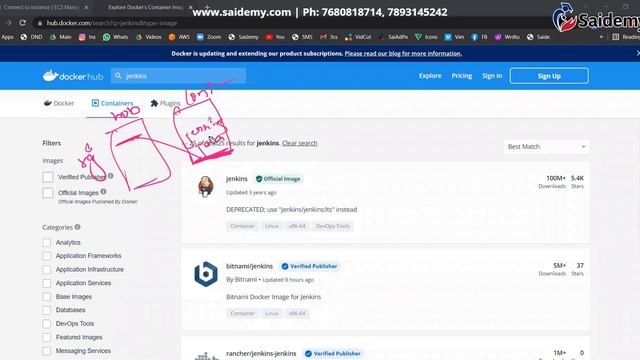640x360 pixels.
Task: Open the Wrdtu bookmark
Action: click(x=507, y=37)
